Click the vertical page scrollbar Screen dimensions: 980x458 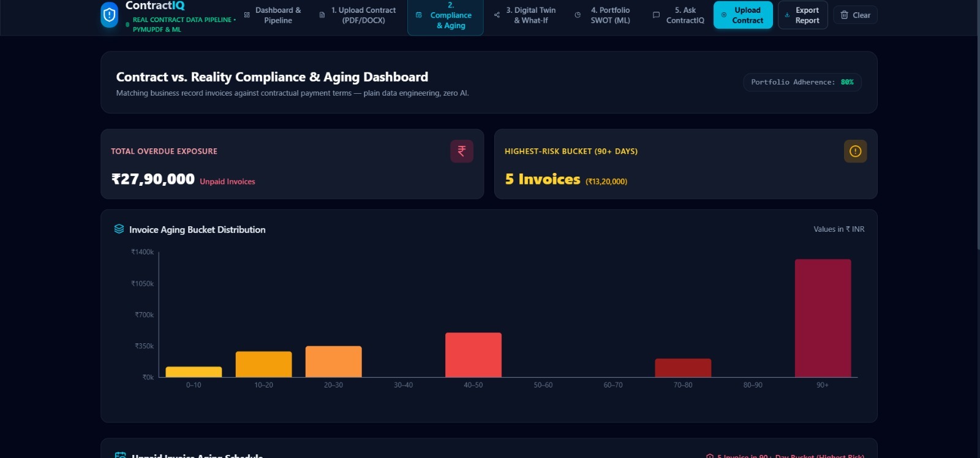pyautogui.click(x=978, y=126)
